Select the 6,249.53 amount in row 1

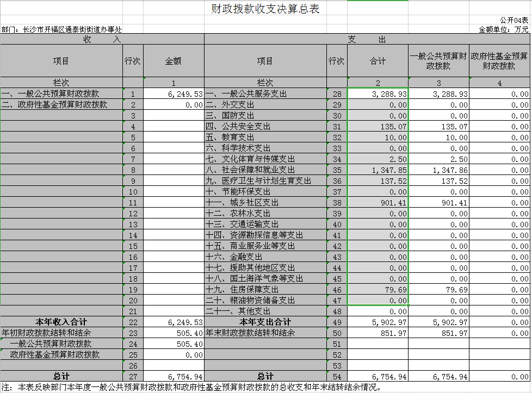tap(174, 94)
